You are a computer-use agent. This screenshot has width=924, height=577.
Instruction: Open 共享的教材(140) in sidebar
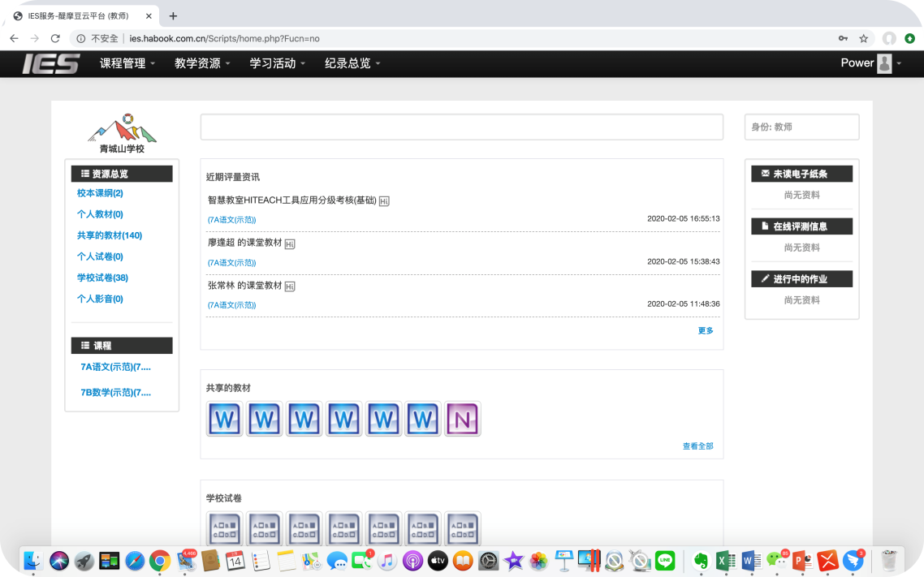click(110, 235)
